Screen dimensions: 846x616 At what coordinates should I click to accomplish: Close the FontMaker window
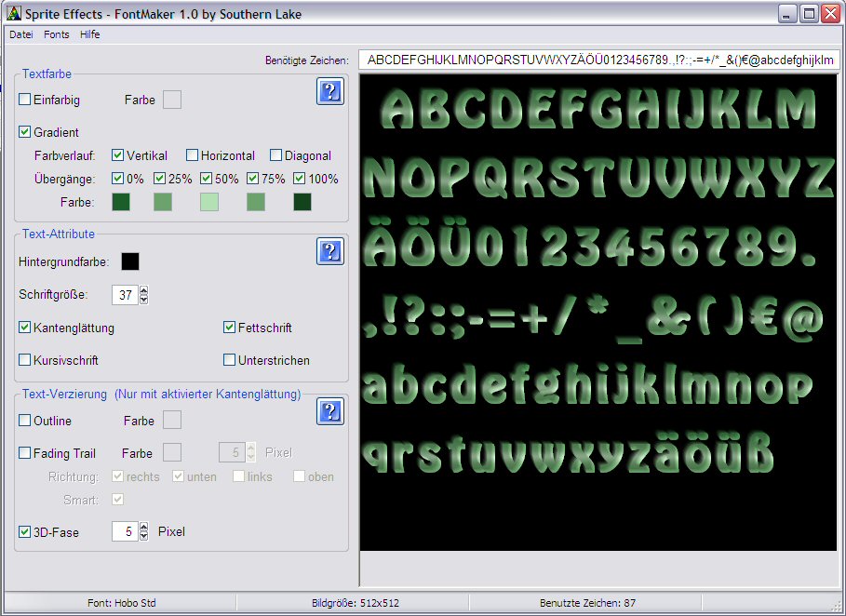830,14
